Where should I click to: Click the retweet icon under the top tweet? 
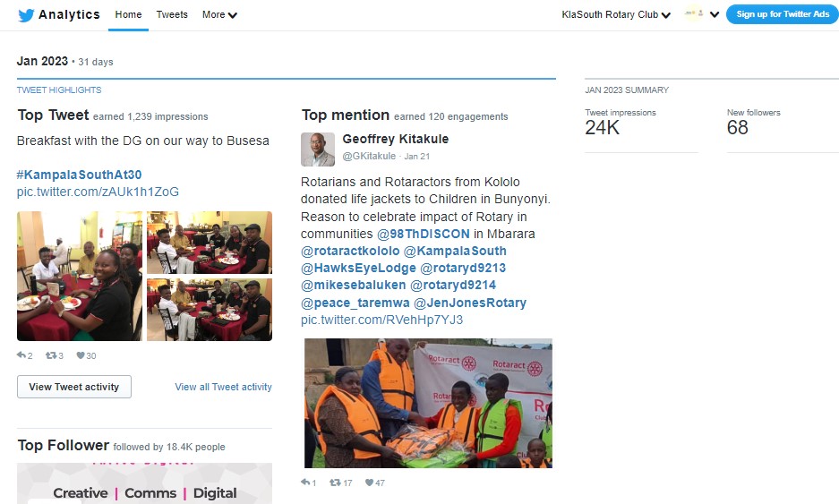point(51,355)
